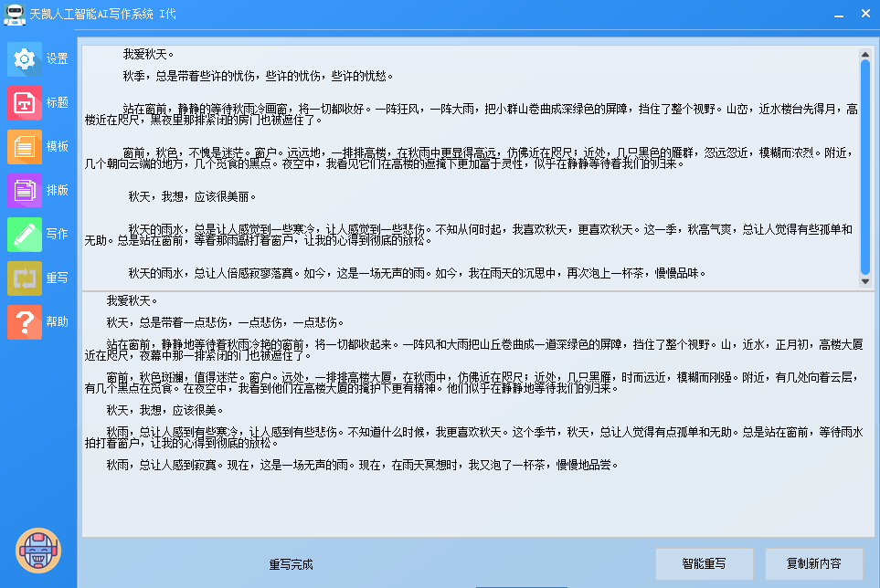
Task: Click the 写作 text label in sidebar
Action: (58, 234)
